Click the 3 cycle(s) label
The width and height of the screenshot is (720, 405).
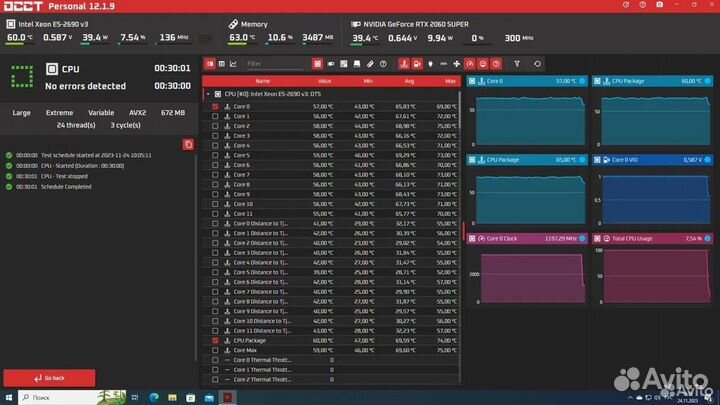click(125, 125)
